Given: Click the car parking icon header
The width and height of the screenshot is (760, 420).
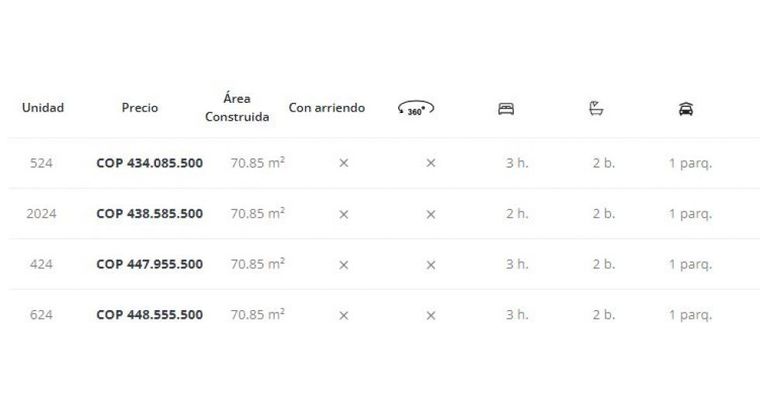Looking at the screenshot, I should pos(686,109).
